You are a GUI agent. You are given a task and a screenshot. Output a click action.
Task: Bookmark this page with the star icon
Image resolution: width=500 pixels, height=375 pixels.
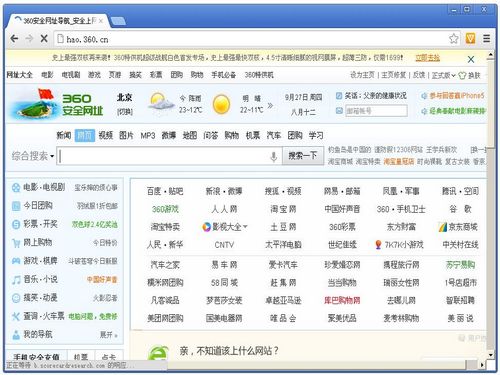(453, 39)
